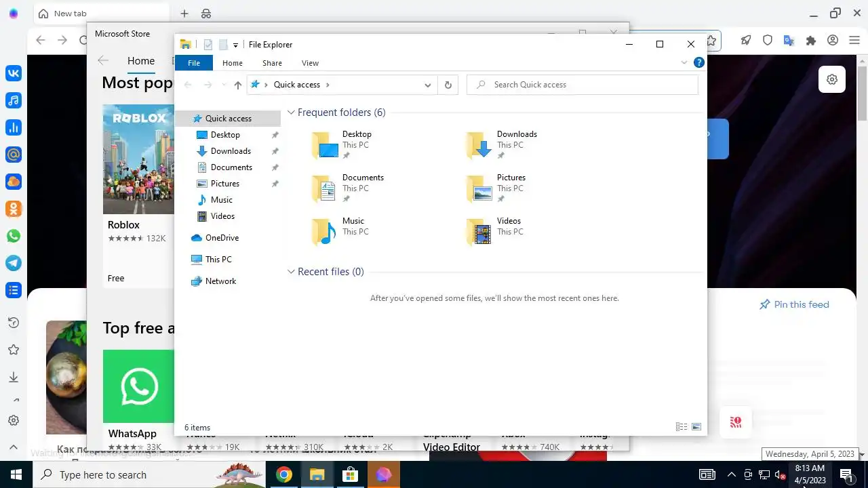
Task: Select the Pictures frequent folder icon
Action: click(x=479, y=188)
